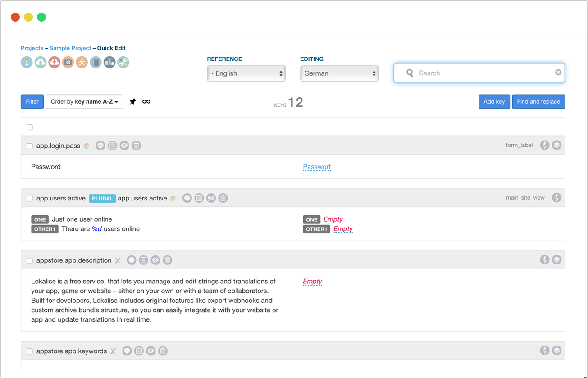Toggle hidden eye icon for appstore.app.keywords

tap(151, 351)
